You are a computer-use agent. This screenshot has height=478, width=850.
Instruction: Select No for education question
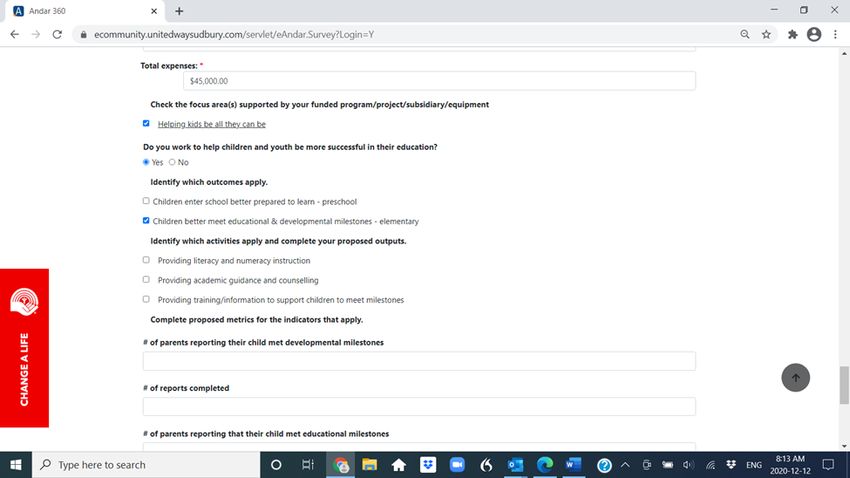click(x=172, y=162)
